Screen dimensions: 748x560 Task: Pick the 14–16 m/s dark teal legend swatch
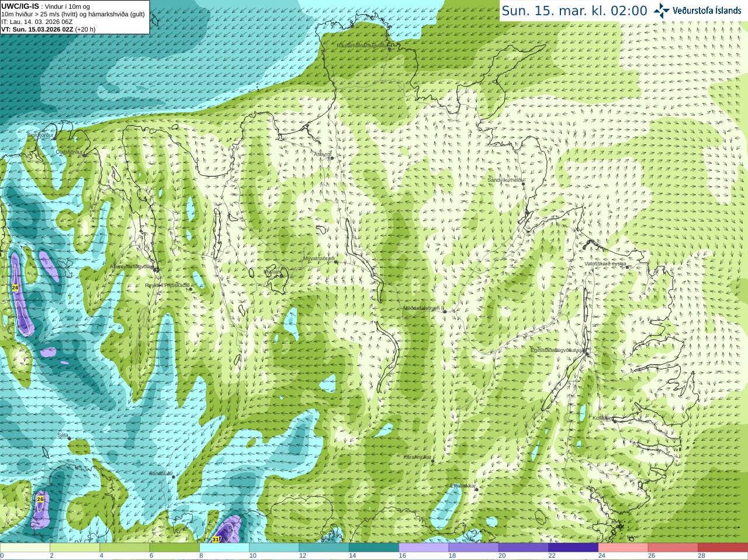(374, 548)
